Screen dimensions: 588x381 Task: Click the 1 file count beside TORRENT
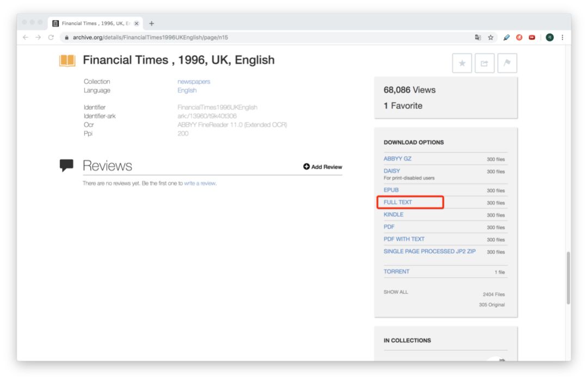pyautogui.click(x=499, y=272)
